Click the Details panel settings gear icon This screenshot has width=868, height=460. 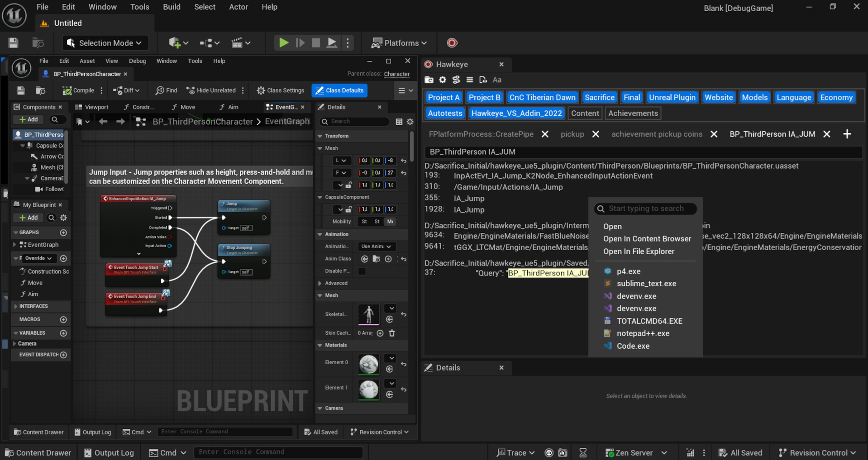[410, 122]
